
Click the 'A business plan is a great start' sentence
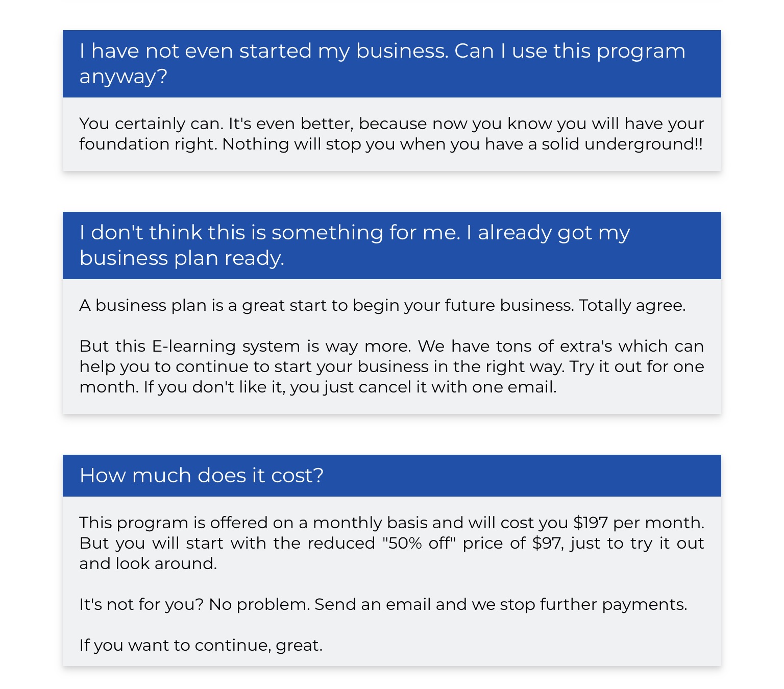pos(327,305)
